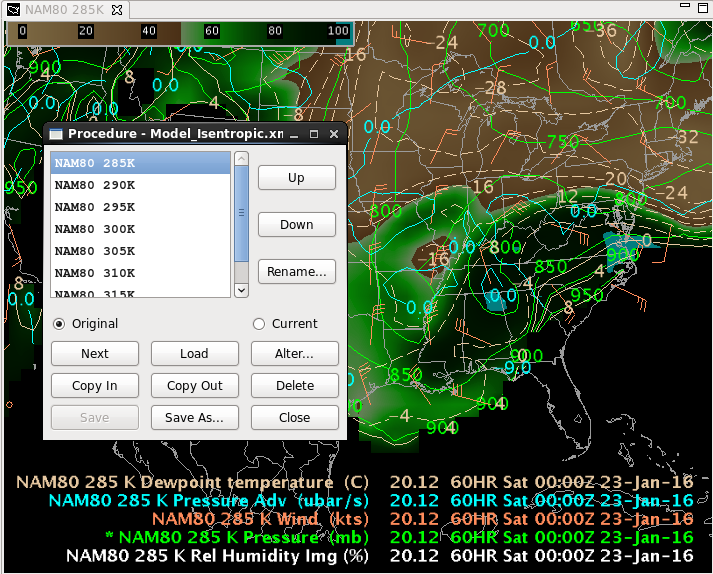Delete the selected procedure item
This screenshot has width=713, height=574.
pyautogui.click(x=295, y=386)
